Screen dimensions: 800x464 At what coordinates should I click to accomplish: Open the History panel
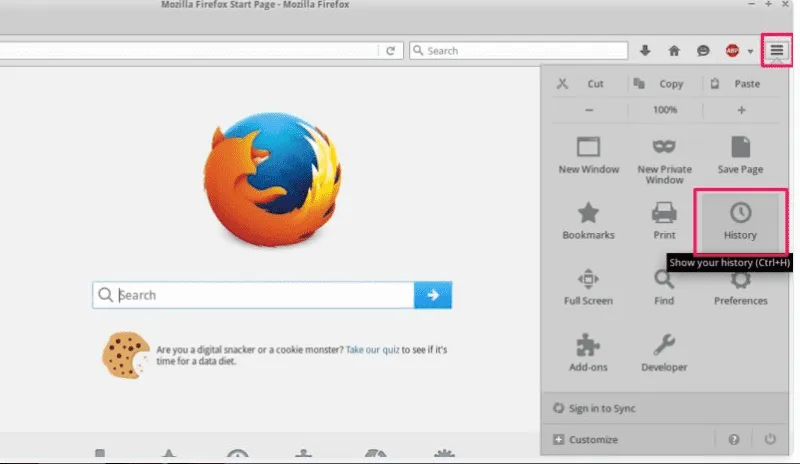740,220
